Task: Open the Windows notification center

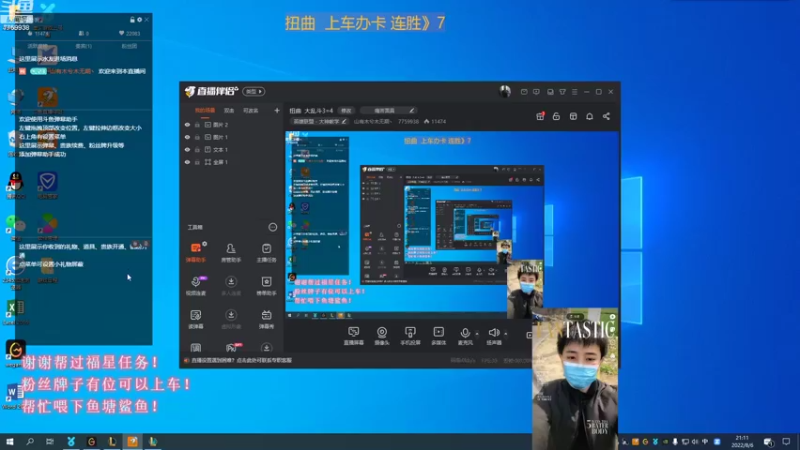Action: (786, 441)
